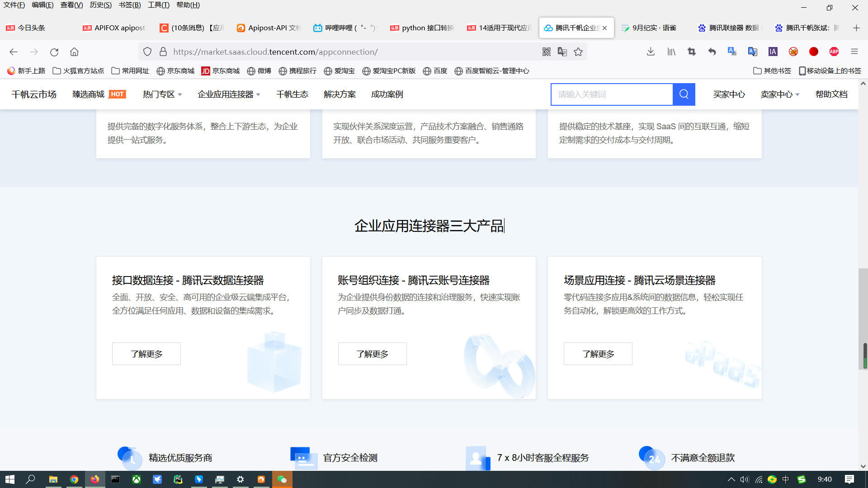Open the Adblock Plus extension icon

click(x=834, y=52)
